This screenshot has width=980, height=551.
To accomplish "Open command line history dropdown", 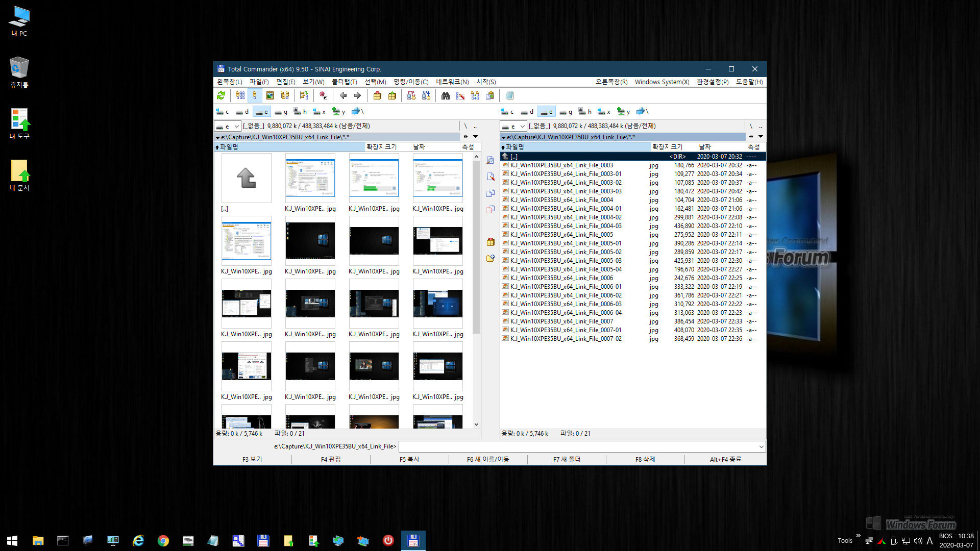I will [761, 446].
